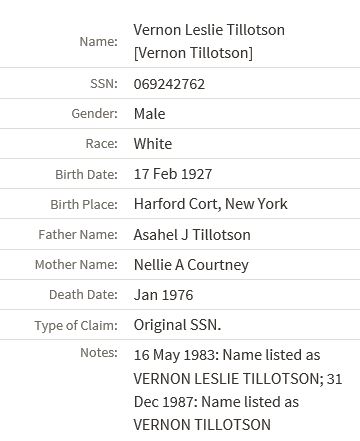
Task: Select claim type Original SSN.
Action: pos(177,325)
